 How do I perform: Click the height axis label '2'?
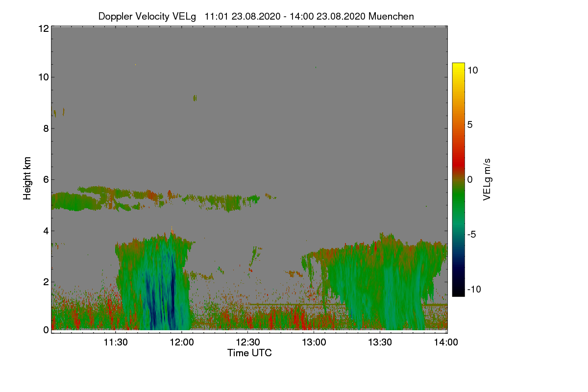pyautogui.click(x=46, y=282)
